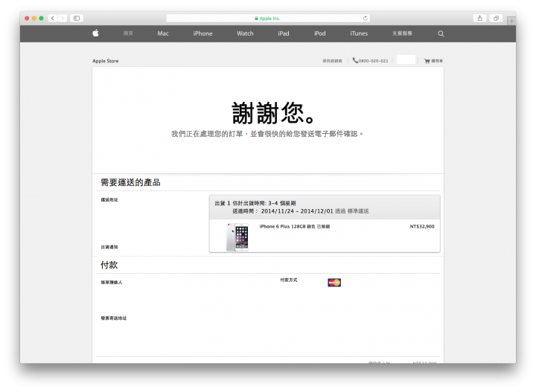The image size is (536, 392).
Task: Click the find a reseller link in header
Action: (332, 61)
